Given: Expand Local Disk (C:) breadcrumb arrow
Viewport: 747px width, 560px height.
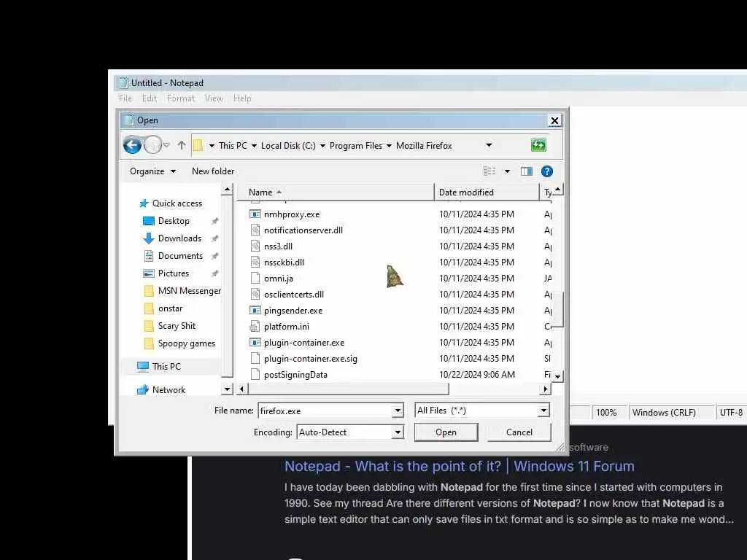Looking at the screenshot, I should point(322,146).
